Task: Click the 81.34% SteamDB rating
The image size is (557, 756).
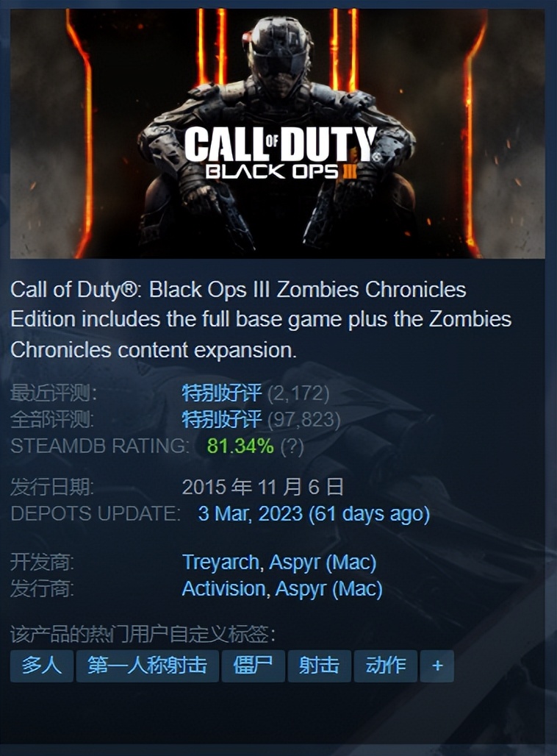Action: point(240,446)
